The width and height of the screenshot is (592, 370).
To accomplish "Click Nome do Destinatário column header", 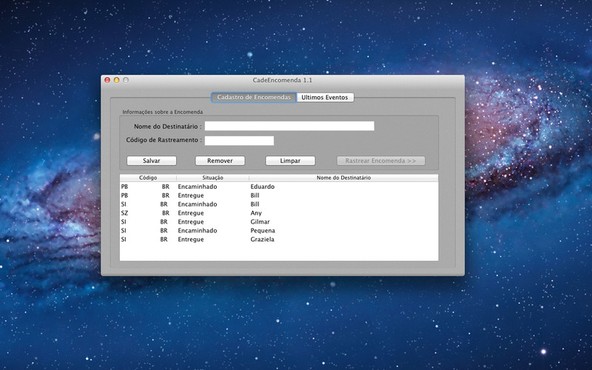I will click(x=344, y=177).
